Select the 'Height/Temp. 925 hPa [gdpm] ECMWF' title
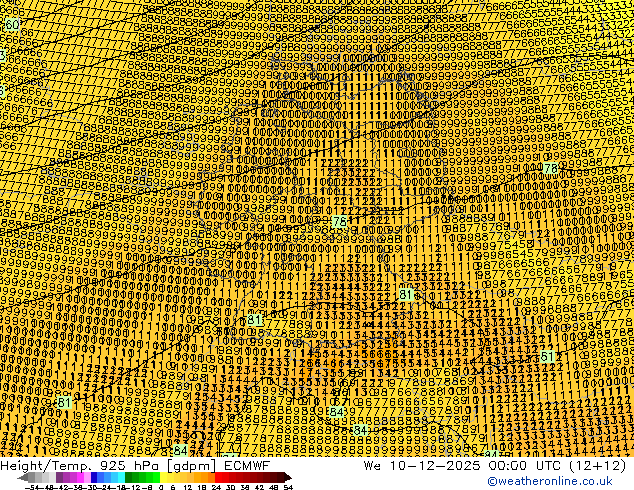Viewport: 634px width, 490px height. coord(135,465)
